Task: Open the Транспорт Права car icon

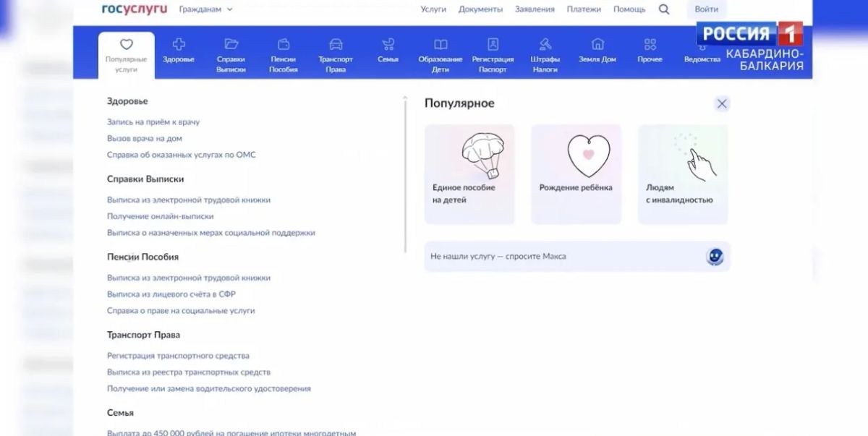Action: pyautogui.click(x=336, y=44)
